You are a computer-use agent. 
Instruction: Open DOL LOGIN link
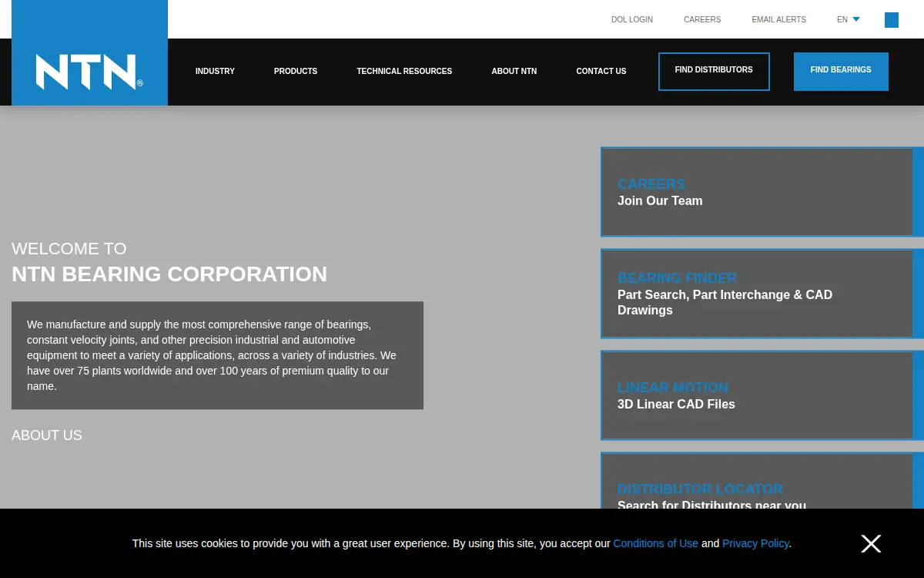[632, 19]
